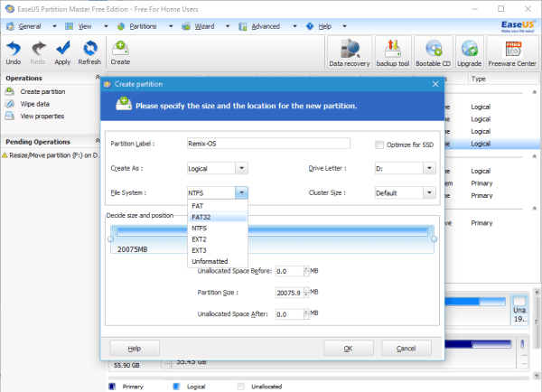Click the left handle of partition size bar
Viewport: 542px width, 392px height.
pos(110,238)
